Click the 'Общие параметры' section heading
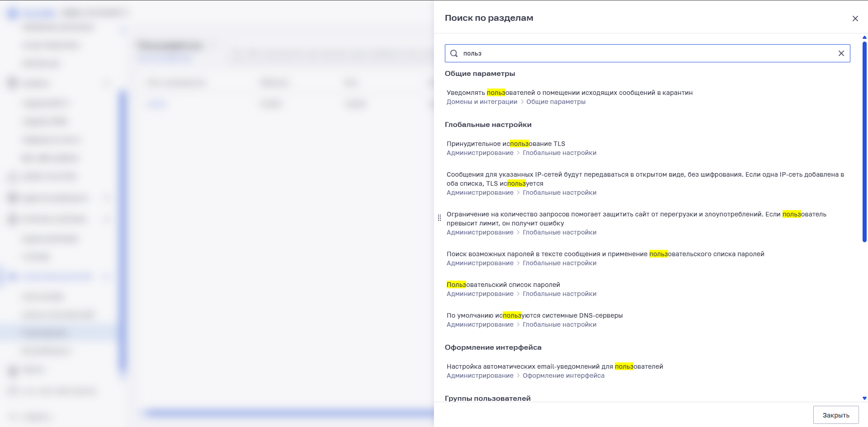868x427 pixels. click(x=480, y=74)
